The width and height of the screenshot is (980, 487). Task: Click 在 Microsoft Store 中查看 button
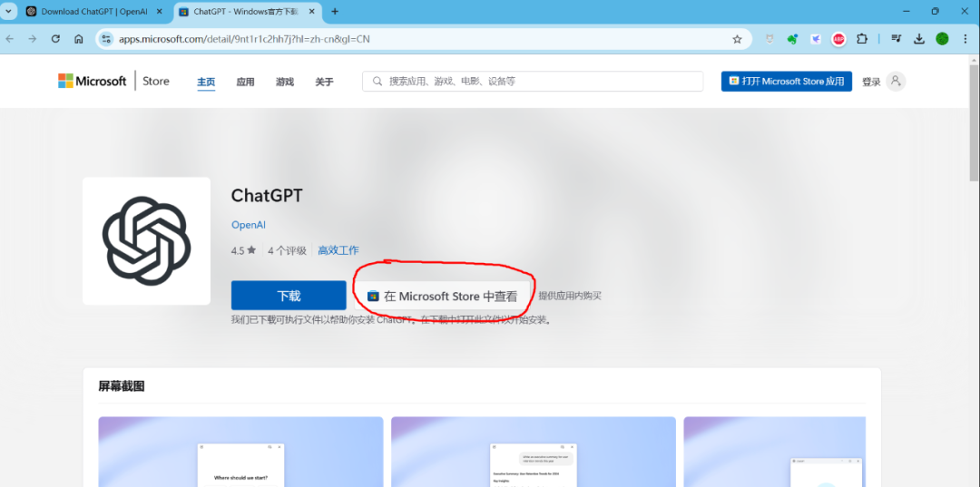pyautogui.click(x=443, y=296)
